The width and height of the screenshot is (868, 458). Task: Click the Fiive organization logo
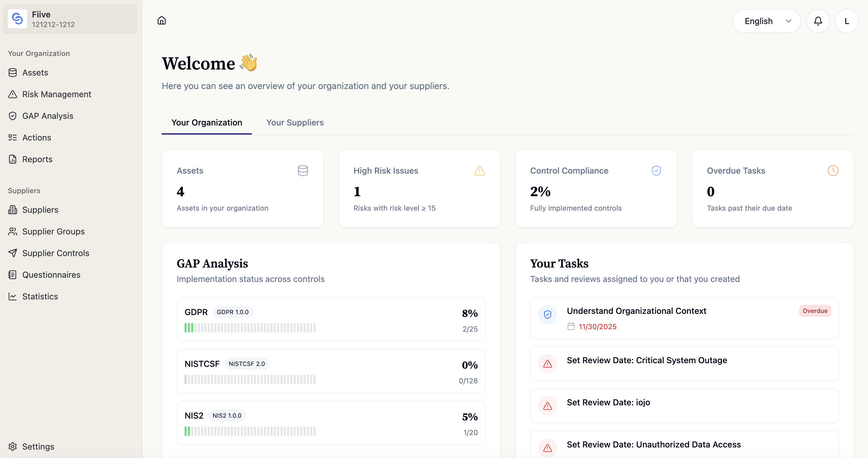tap(17, 19)
